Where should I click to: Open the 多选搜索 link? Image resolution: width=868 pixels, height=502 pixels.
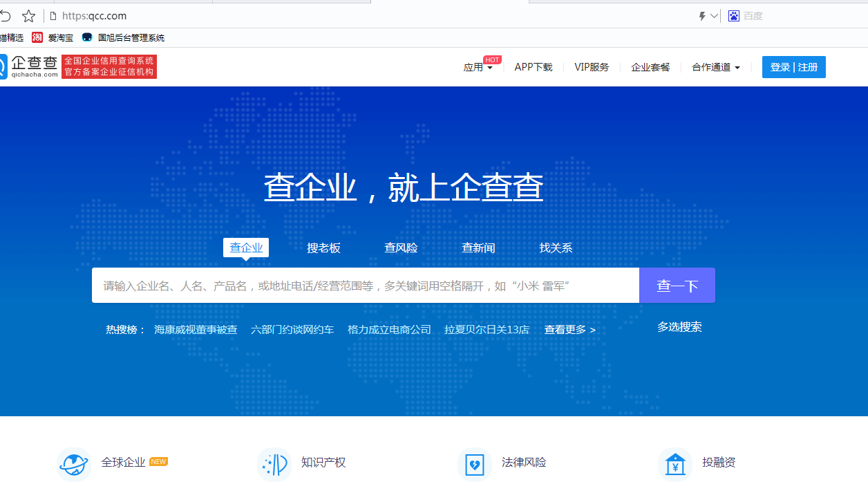click(x=679, y=327)
